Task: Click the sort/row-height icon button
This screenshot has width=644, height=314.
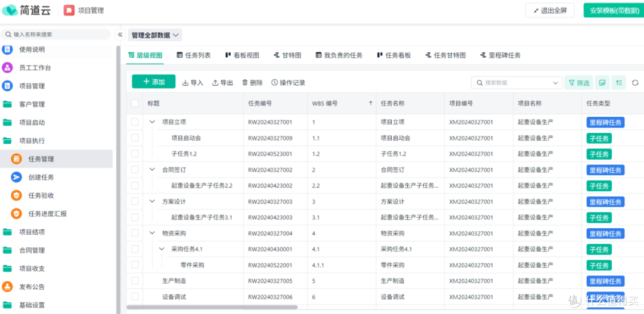Action: click(619, 82)
